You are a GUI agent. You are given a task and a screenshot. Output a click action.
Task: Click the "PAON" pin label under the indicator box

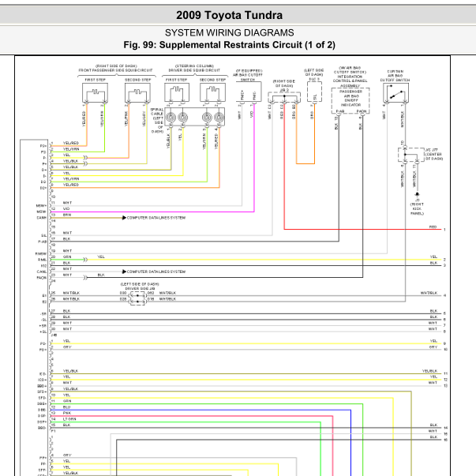click(x=362, y=111)
